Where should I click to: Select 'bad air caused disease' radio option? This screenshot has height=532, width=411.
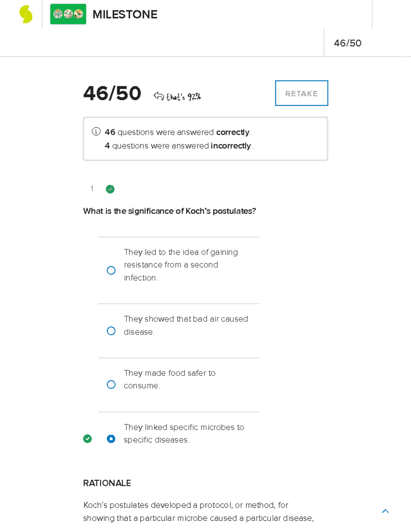point(111,331)
